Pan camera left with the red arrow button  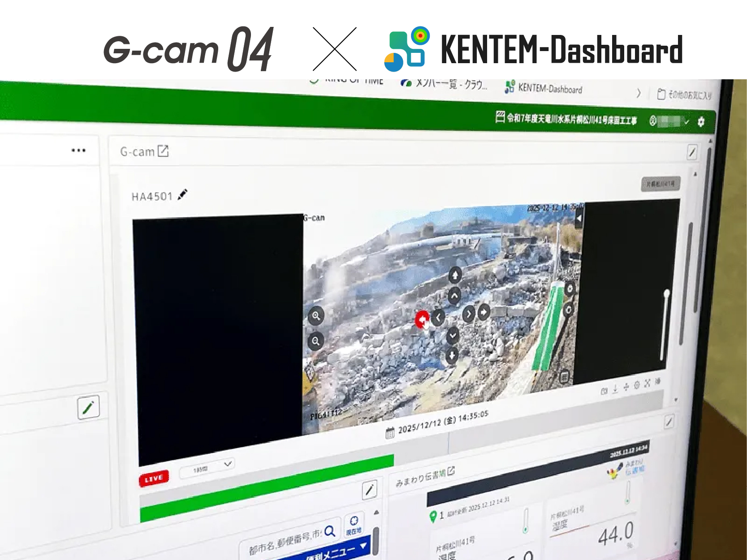pos(422,319)
